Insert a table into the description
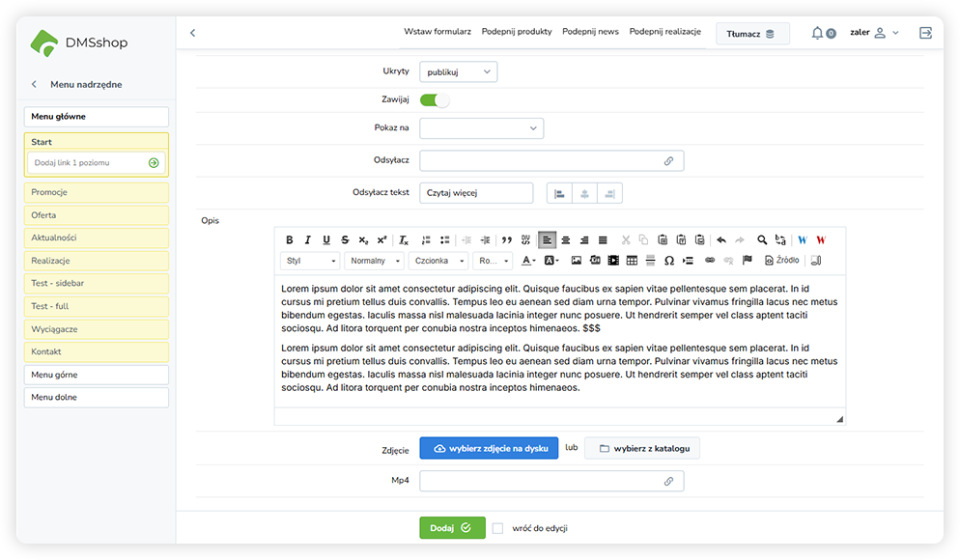960x560 pixels. 632,261
